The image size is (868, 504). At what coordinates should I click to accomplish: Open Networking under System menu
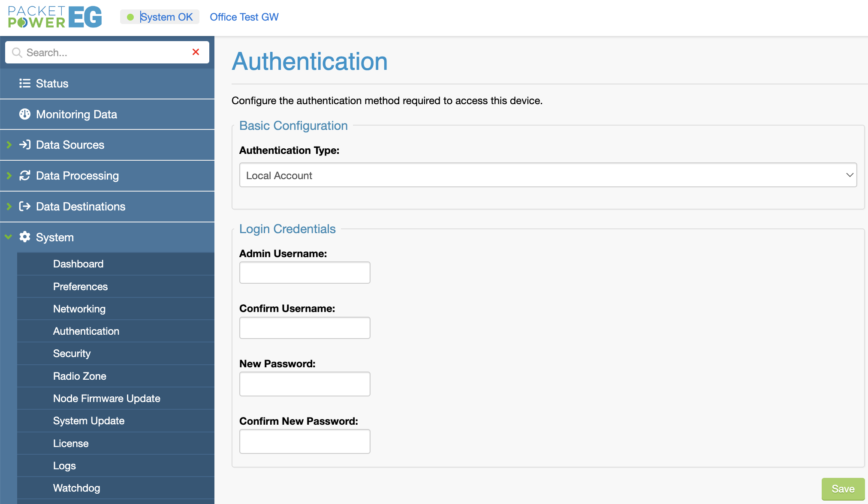(x=79, y=309)
